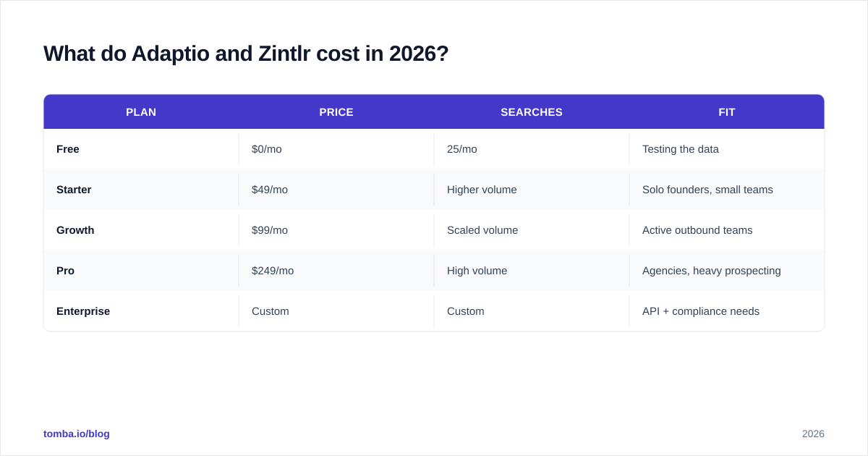The width and height of the screenshot is (868, 456).
Task: Click the PRICE column header
Action: coord(336,112)
